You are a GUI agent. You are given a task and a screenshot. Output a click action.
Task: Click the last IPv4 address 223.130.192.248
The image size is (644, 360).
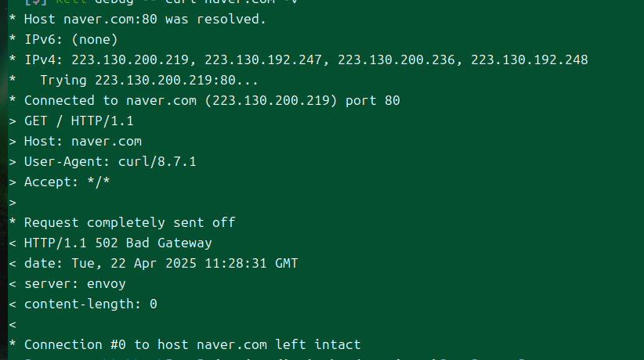[x=530, y=60]
